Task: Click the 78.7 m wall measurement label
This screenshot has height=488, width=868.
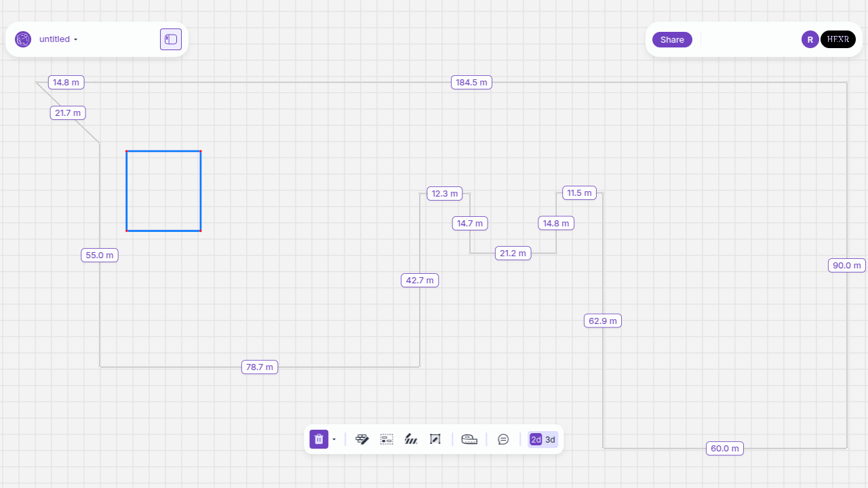Action: coord(260,367)
